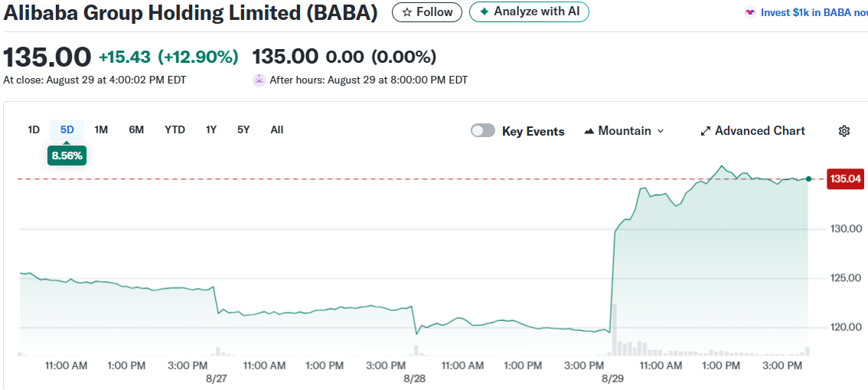Screen dimensions: 868x390
Task: Click the 8.56% return badge
Action: [67, 156]
